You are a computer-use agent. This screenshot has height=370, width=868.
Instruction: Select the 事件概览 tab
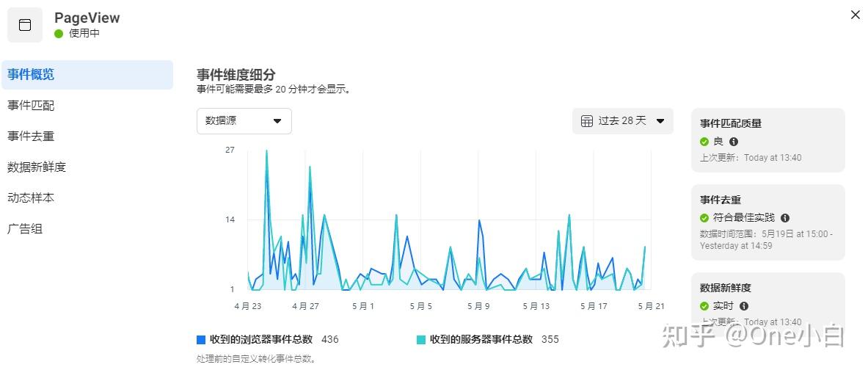coord(87,75)
